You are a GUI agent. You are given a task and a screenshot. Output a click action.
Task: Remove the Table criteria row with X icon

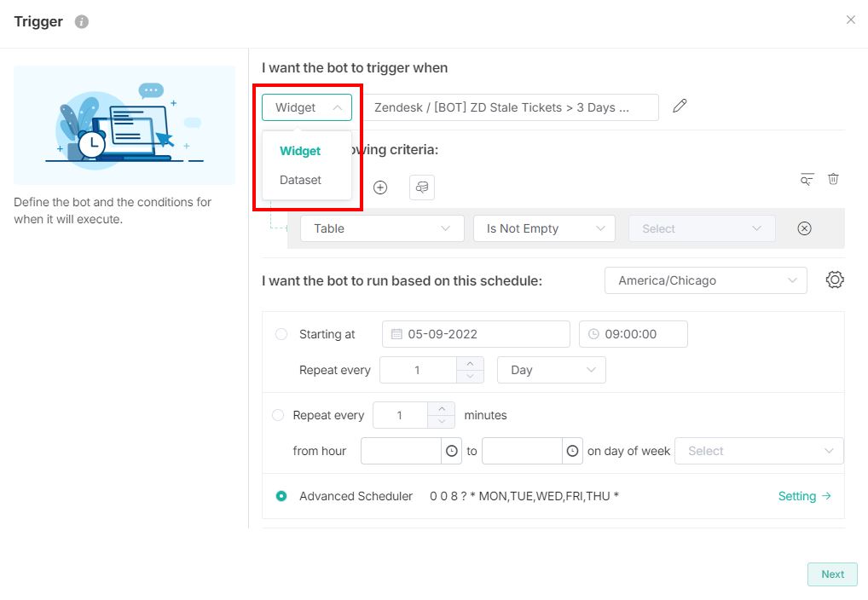pos(804,228)
